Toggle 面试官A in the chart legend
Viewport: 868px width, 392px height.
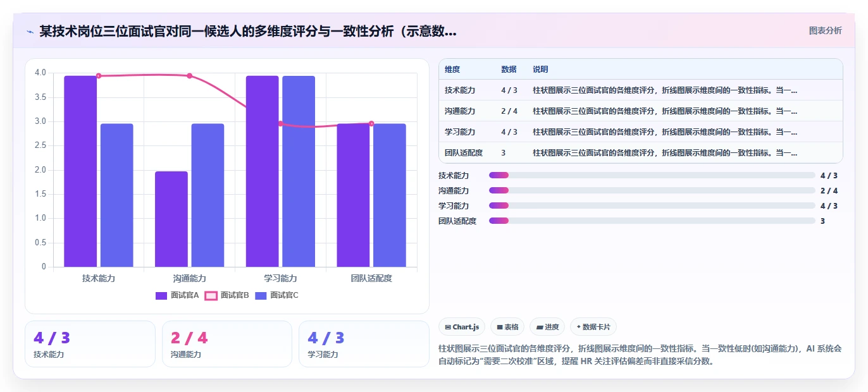[177, 295]
